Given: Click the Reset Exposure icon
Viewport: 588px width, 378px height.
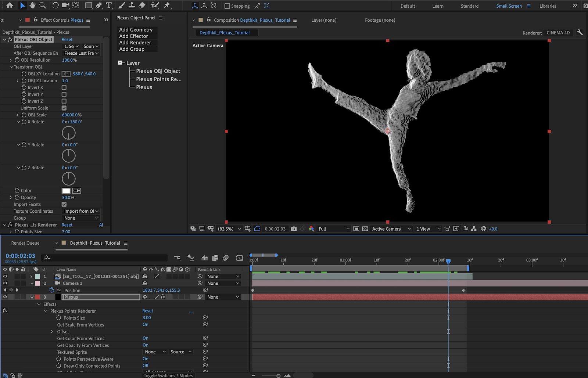Looking at the screenshot, I should pyautogui.click(x=483, y=228).
